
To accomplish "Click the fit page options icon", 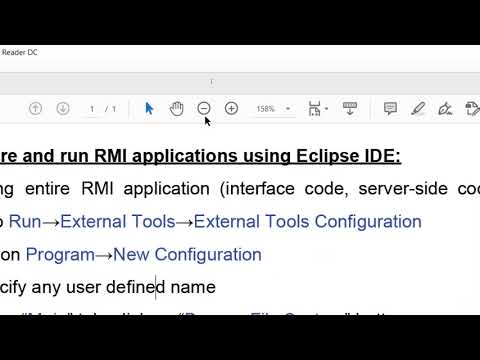I will point(314,108).
